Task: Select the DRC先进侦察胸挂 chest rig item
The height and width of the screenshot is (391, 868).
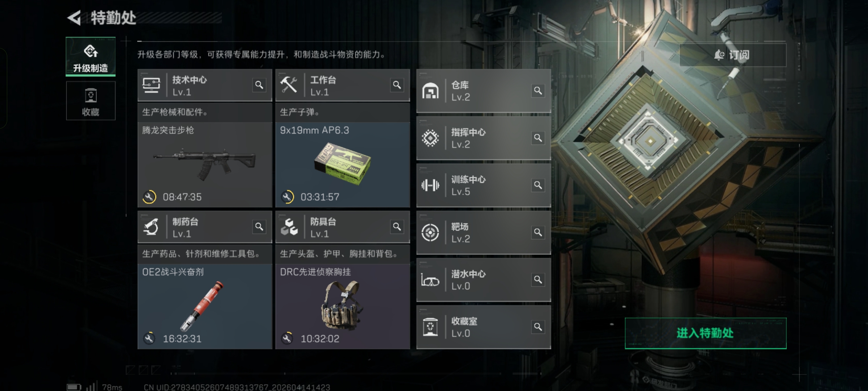Action: click(x=342, y=306)
